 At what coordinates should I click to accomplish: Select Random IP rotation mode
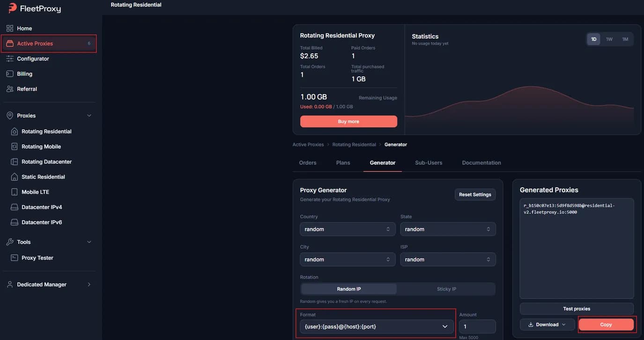click(x=349, y=289)
